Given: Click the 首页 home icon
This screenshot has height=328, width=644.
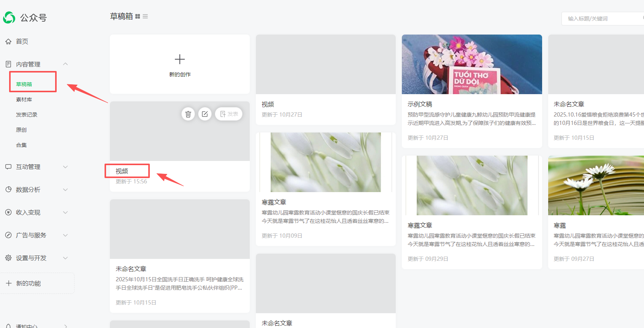Looking at the screenshot, I should pyautogui.click(x=8, y=41).
